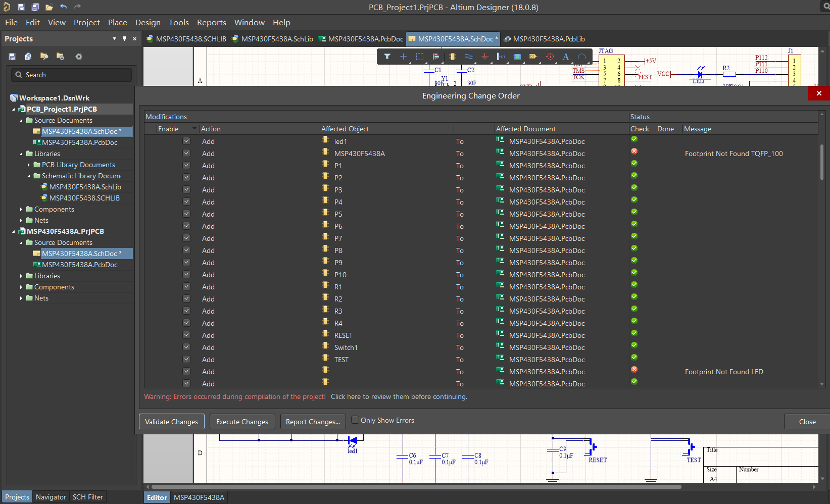
Task: Select the move objects crosshair tool
Action: point(403,57)
